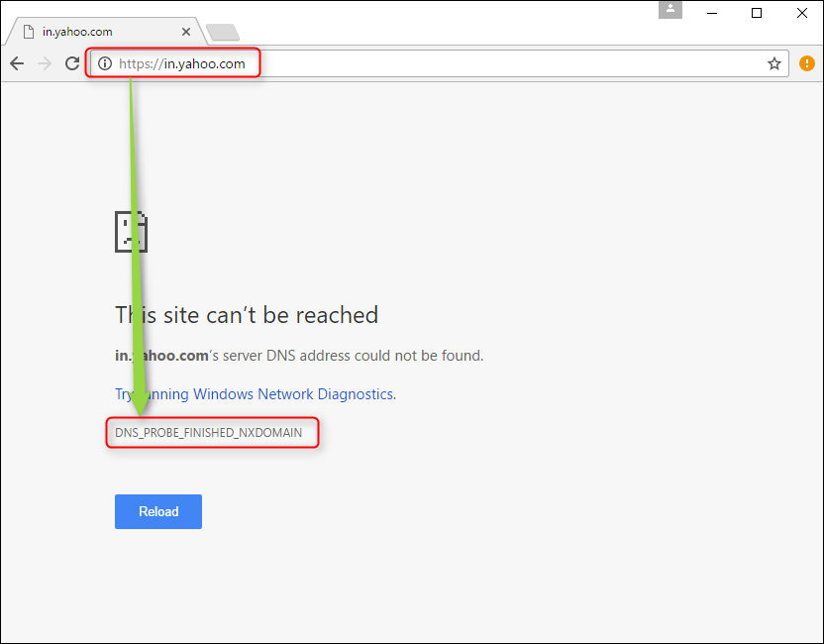This screenshot has height=644, width=824.
Task: Click the address bar URL field
Action: [x=439, y=63]
